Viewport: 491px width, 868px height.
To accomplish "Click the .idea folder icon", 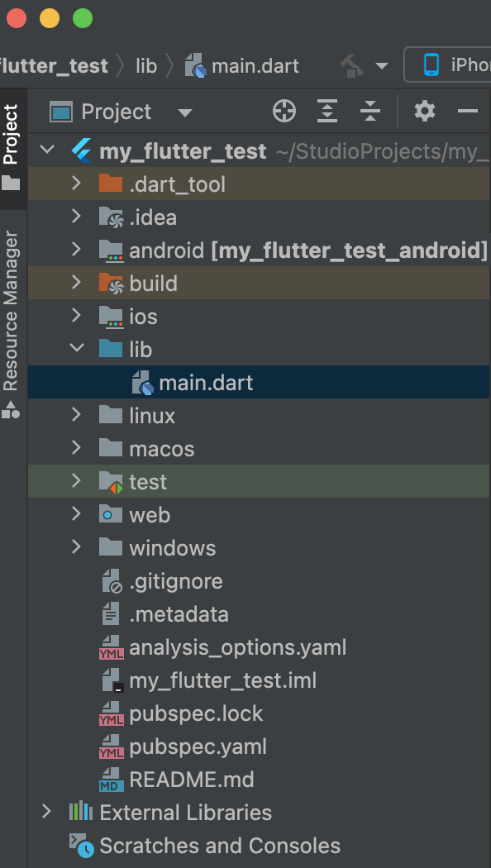I will coord(111,217).
